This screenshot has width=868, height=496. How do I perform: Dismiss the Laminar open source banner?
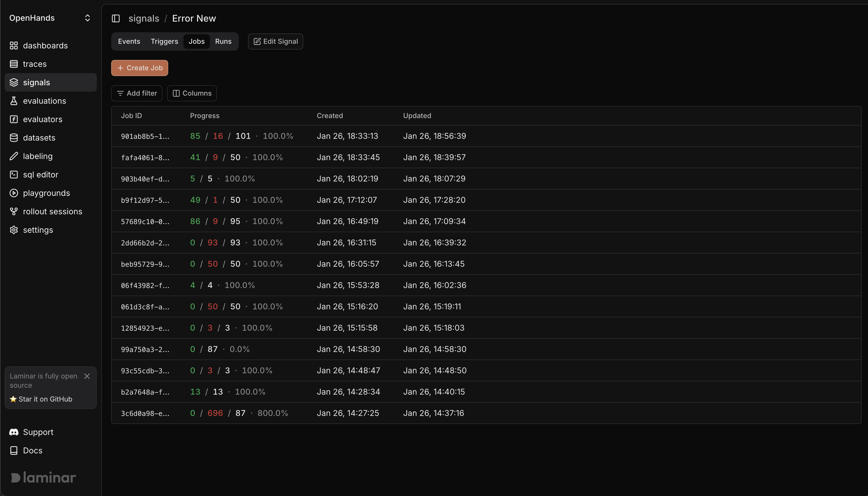pos(87,376)
